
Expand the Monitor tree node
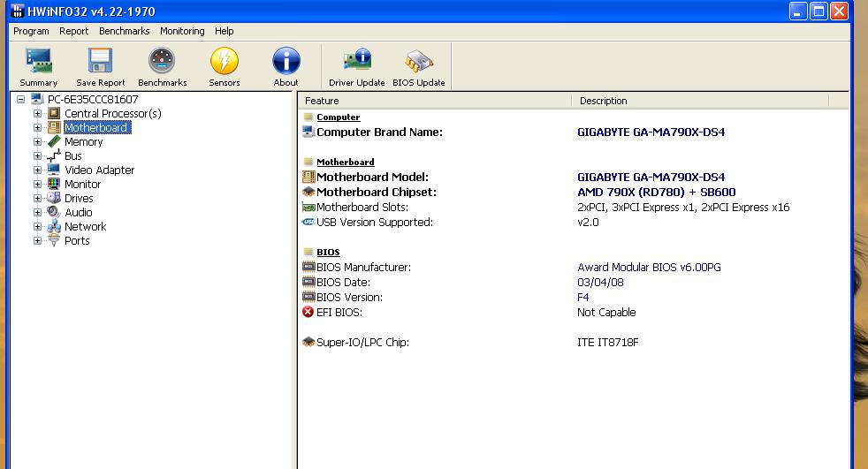(x=38, y=185)
